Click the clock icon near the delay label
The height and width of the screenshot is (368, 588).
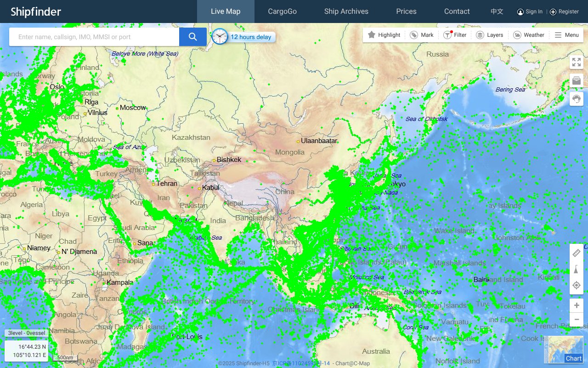pyautogui.click(x=220, y=37)
